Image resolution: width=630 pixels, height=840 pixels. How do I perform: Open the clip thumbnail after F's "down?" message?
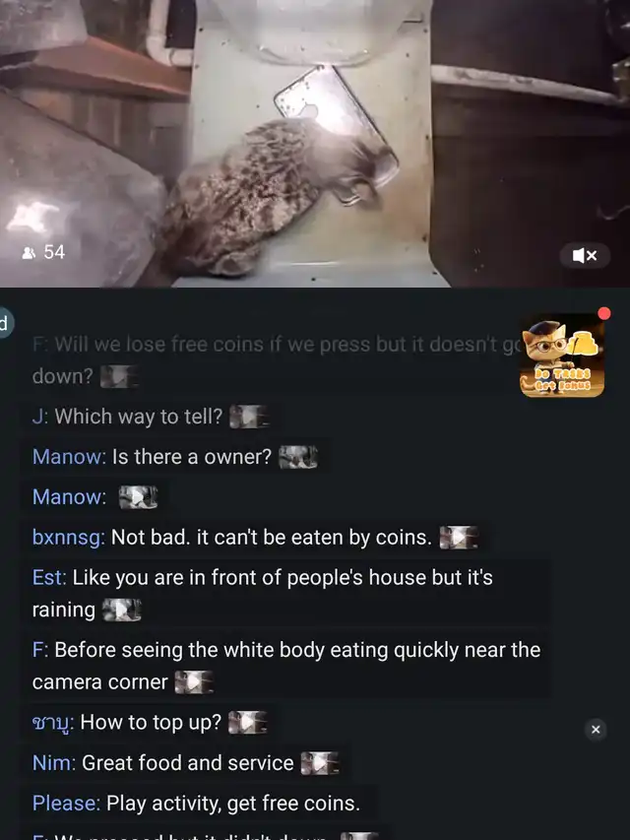pos(120,376)
